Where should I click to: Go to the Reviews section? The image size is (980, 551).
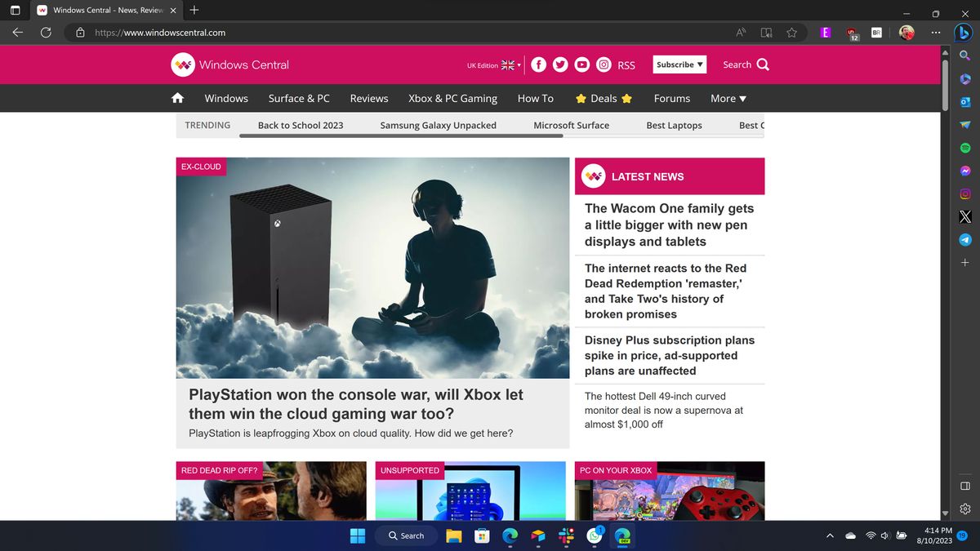coord(369,98)
